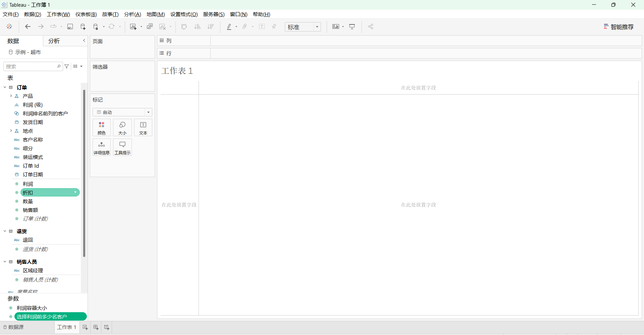
Task: Click the refresh run update icon
Action: 112,26
